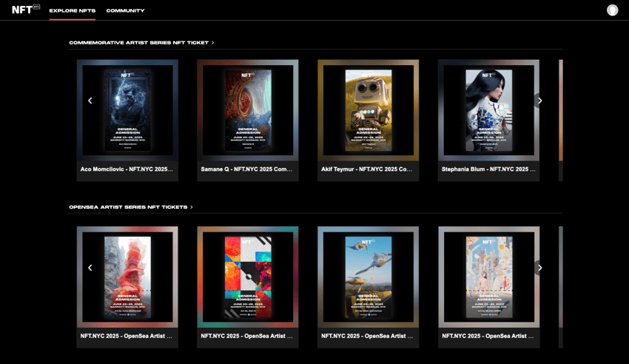Open the Community tab
629x364 pixels.
pos(125,10)
